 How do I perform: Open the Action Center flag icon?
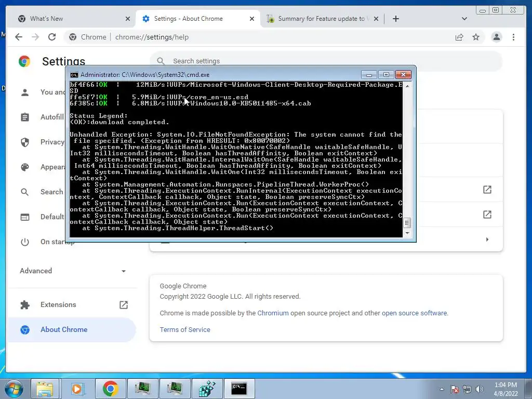pos(455,389)
